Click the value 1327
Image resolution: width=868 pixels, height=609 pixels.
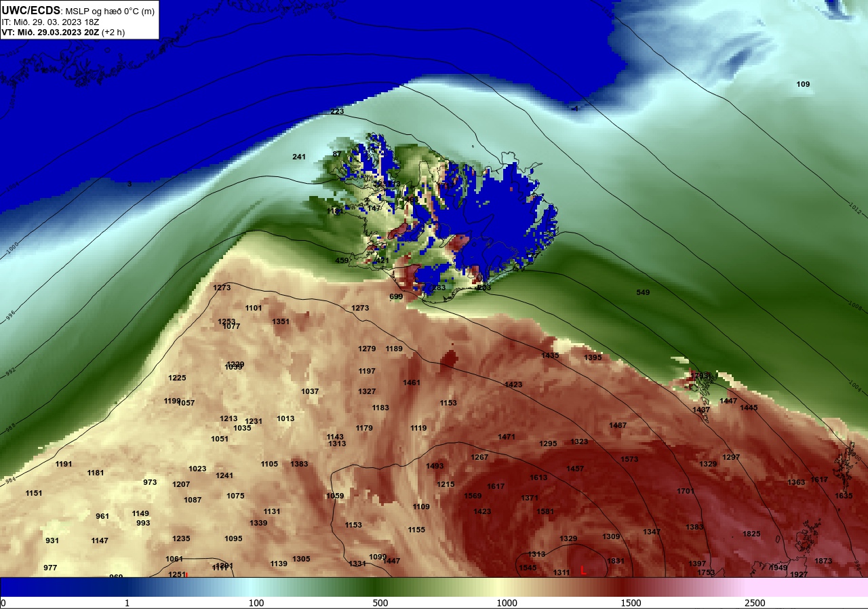pos(367,391)
